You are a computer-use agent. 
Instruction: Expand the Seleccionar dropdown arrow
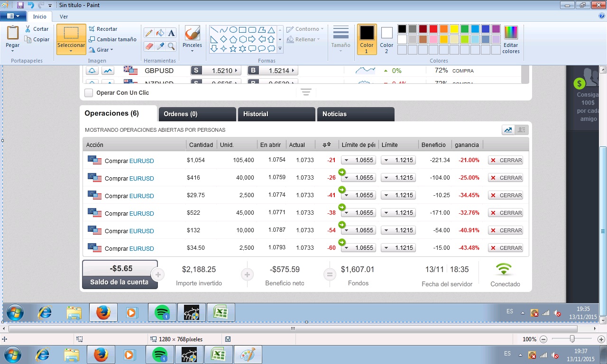(71, 51)
